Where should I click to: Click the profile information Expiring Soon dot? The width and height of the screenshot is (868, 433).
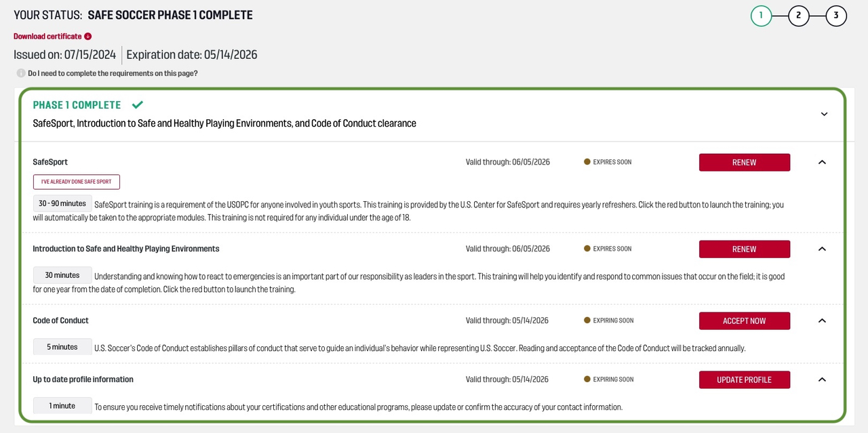point(587,379)
